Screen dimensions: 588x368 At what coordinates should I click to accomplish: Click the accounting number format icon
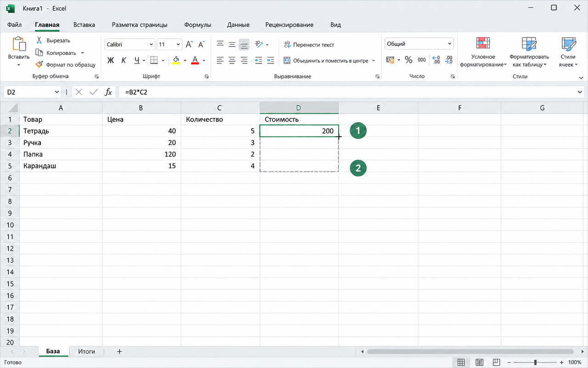coord(390,60)
